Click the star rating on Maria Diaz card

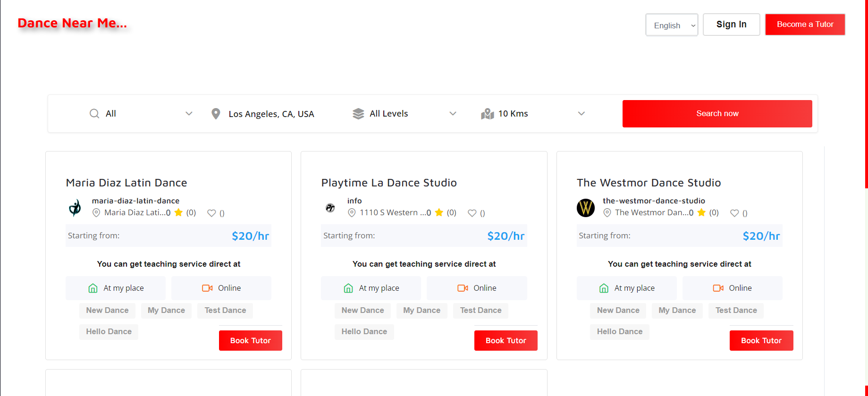pyautogui.click(x=178, y=212)
